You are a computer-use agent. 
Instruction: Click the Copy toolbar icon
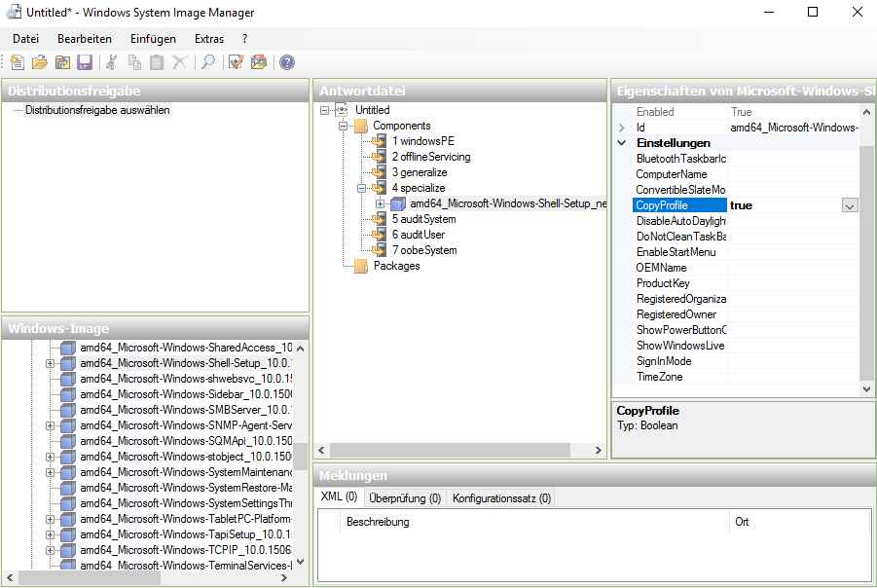pyautogui.click(x=134, y=62)
